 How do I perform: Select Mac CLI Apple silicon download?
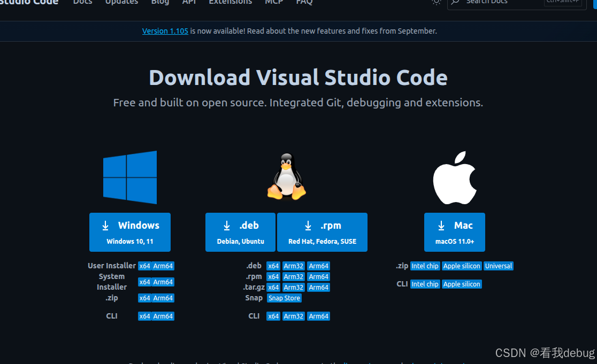(x=462, y=284)
